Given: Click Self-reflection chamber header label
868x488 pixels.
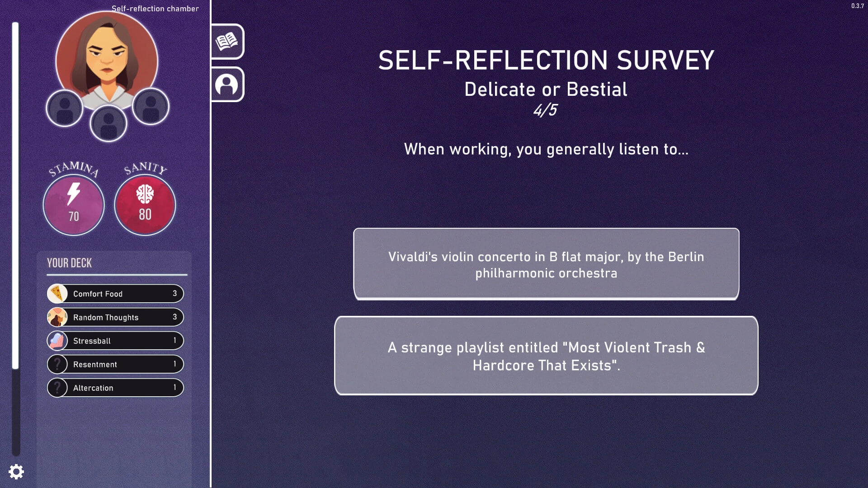Looking at the screenshot, I should [156, 8].
